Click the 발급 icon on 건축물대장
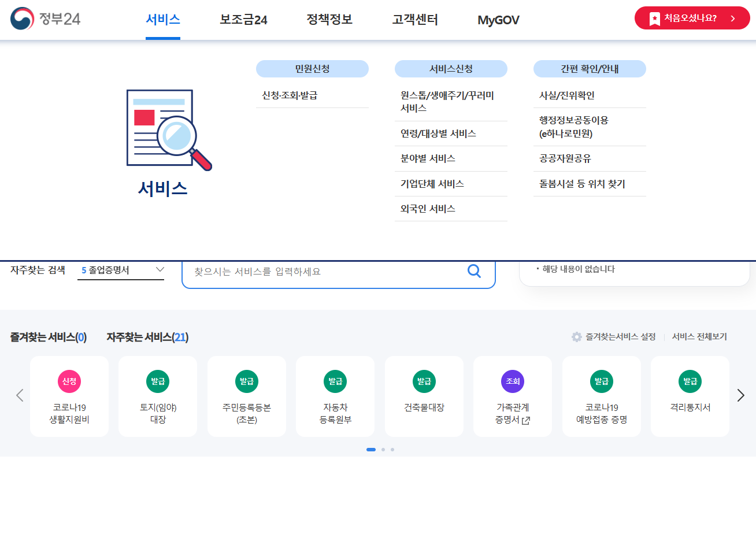This screenshot has width=756, height=534. pyautogui.click(x=424, y=381)
